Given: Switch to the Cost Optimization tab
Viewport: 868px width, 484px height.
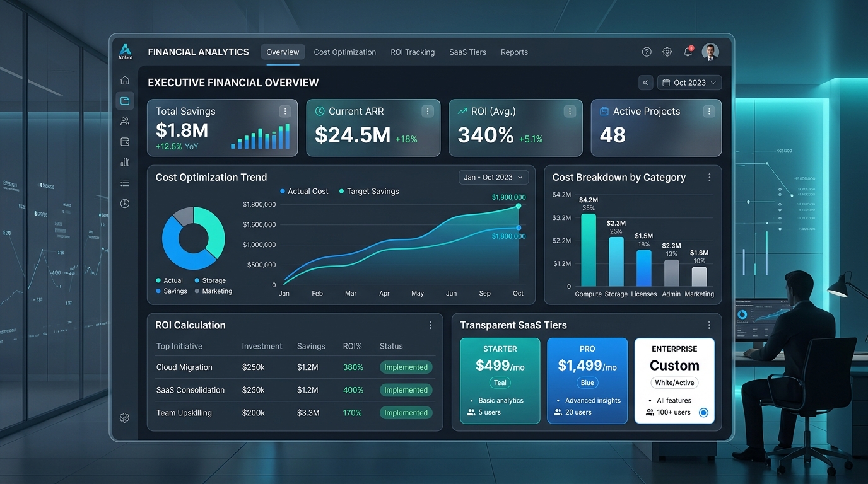Looking at the screenshot, I should [x=345, y=52].
